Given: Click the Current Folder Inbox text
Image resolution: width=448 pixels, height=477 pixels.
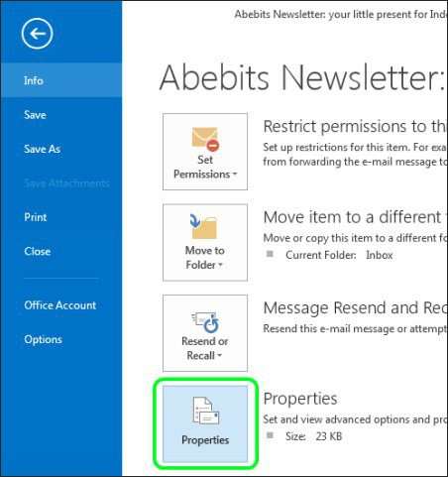Looking at the screenshot, I should click(339, 255).
